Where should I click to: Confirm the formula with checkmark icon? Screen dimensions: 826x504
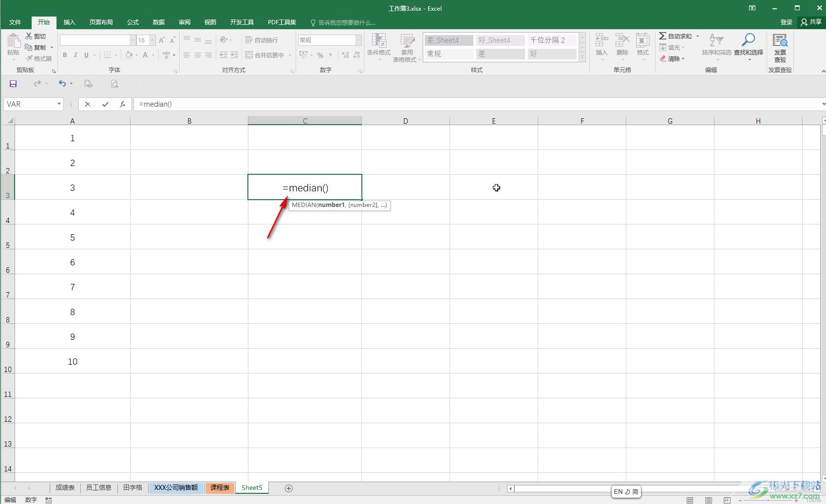pyautogui.click(x=105, y=104)
